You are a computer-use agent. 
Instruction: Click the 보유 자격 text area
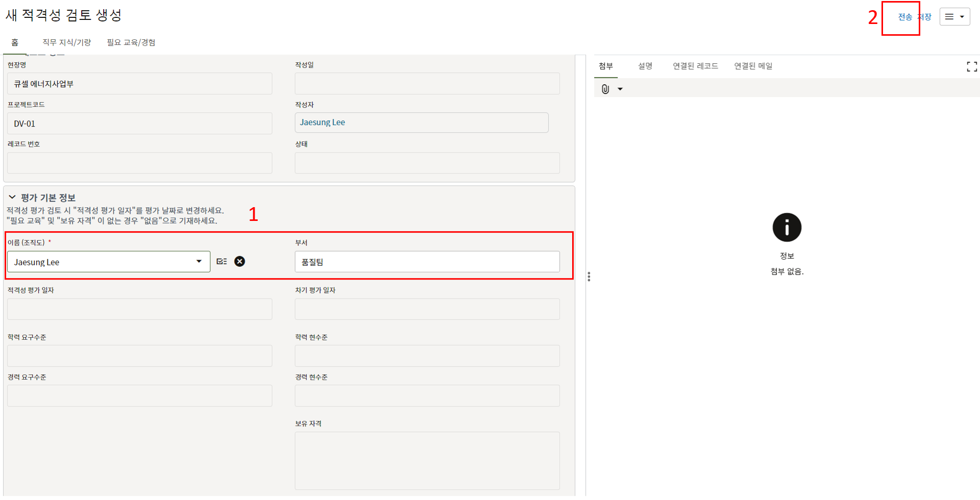(x=427, y=460)
